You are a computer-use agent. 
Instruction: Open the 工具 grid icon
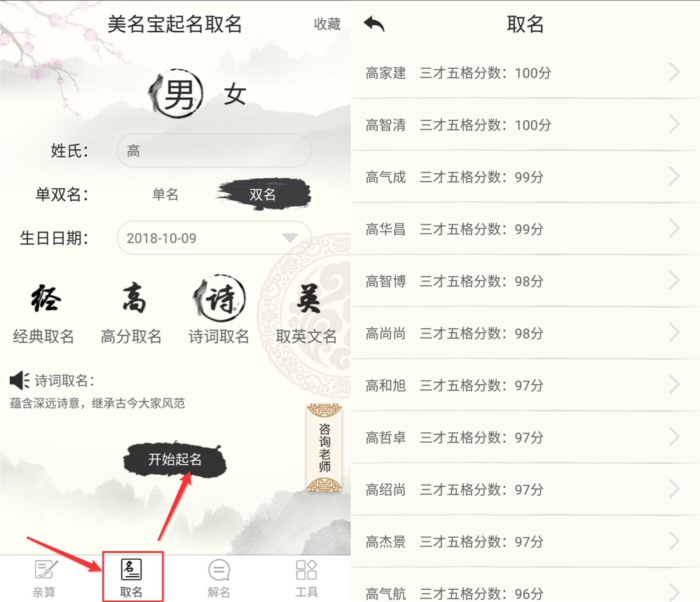click(x=306, y=570)
